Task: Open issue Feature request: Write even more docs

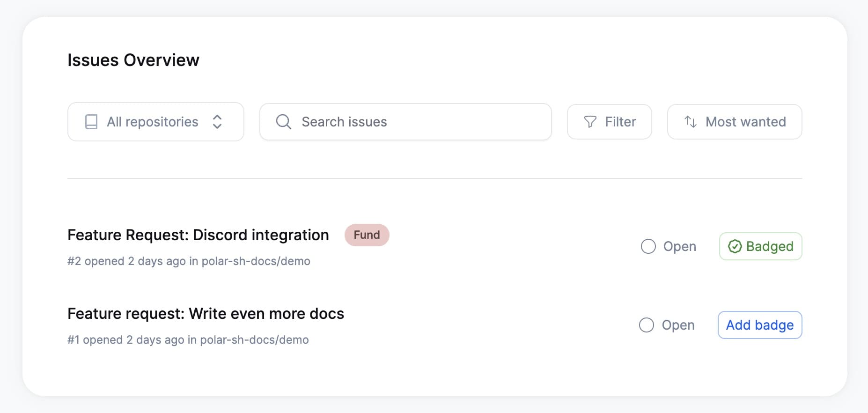Action: pyautogui.click(x=206, y=314)
